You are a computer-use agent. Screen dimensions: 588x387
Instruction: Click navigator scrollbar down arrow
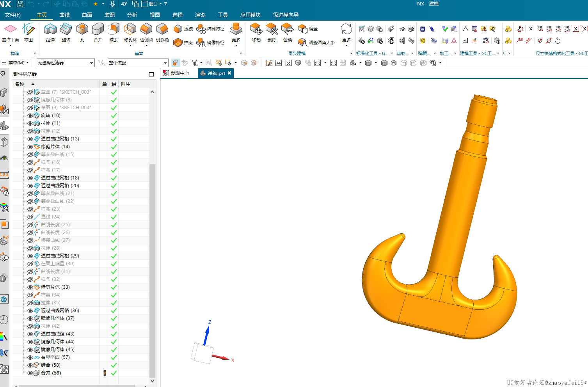152,381
